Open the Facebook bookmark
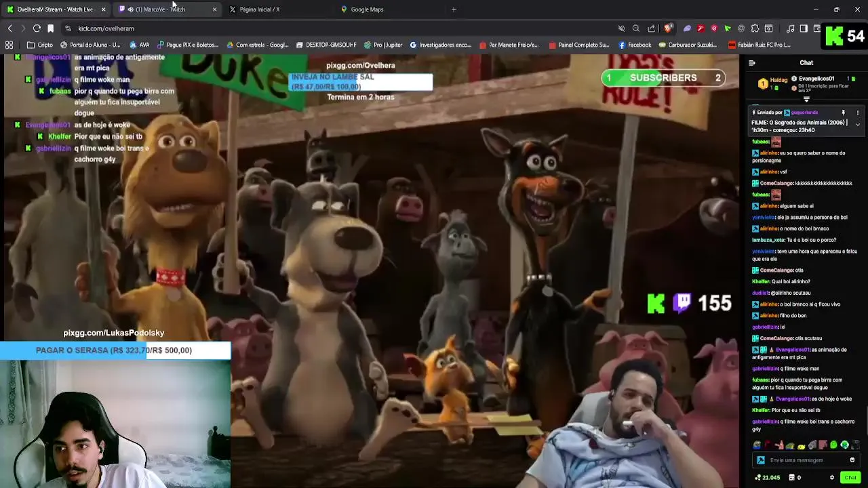 (635, 45)
